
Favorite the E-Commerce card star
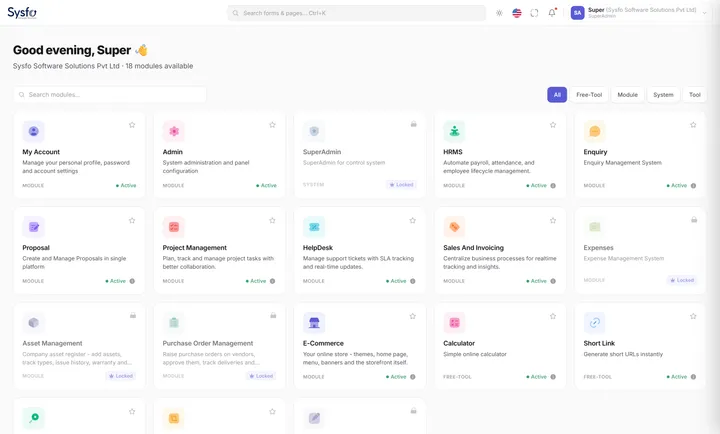pyautogui.click(x=413, y=316)
